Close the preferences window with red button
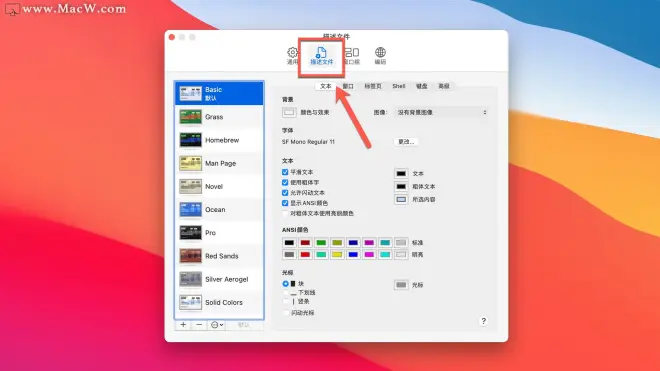Viewport: 660px width, 371px height. click(172, 37)
